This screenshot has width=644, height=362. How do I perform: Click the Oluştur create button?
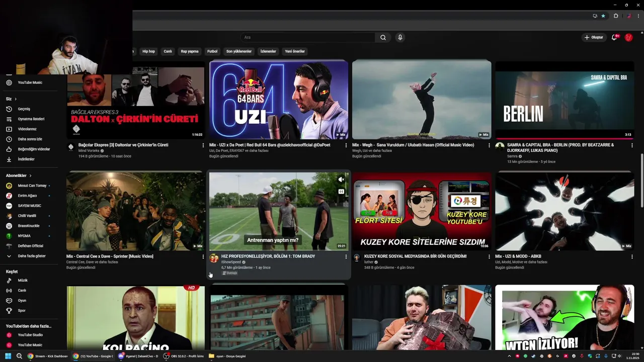pos(594,37)
